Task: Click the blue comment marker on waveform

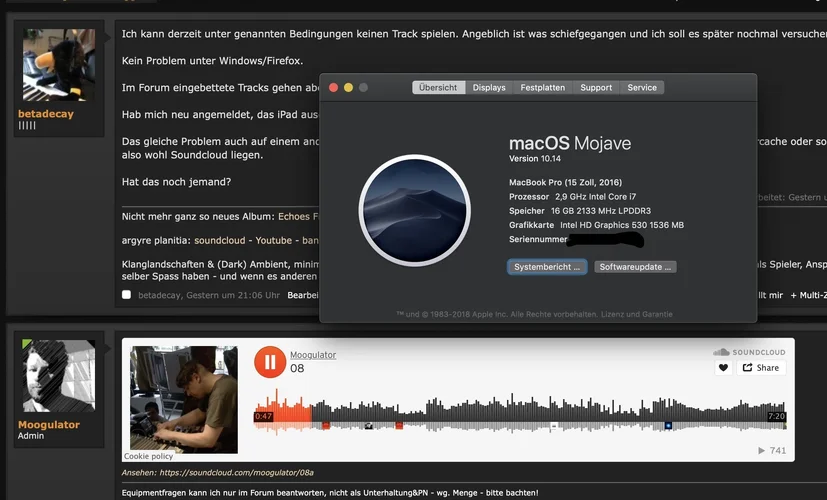Action: coord(668,425)
